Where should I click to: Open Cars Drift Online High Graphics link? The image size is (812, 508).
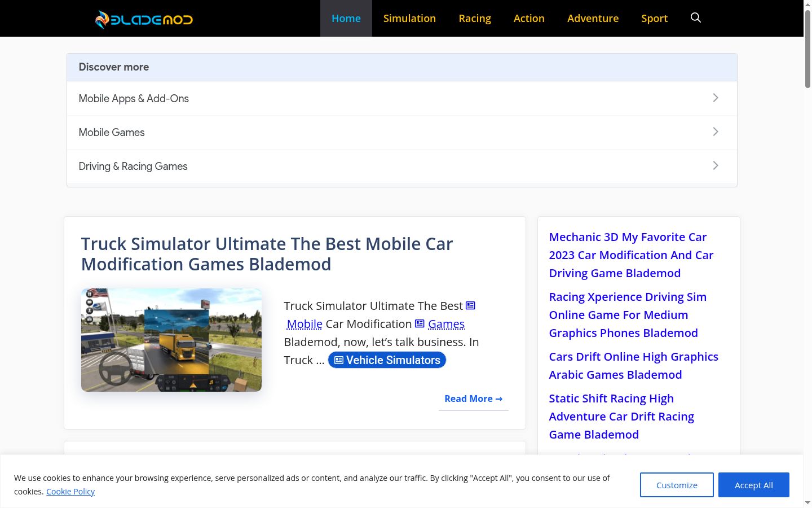[x=633, y=366]
